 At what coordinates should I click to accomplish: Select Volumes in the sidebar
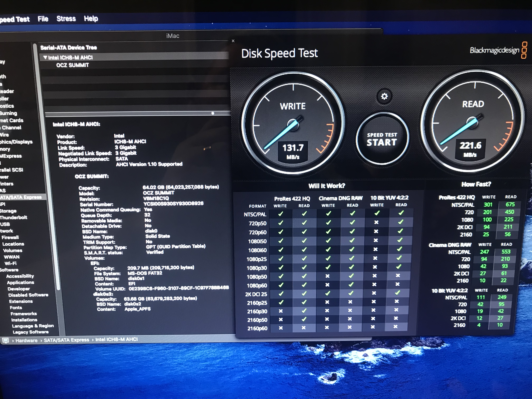[13, 250]
